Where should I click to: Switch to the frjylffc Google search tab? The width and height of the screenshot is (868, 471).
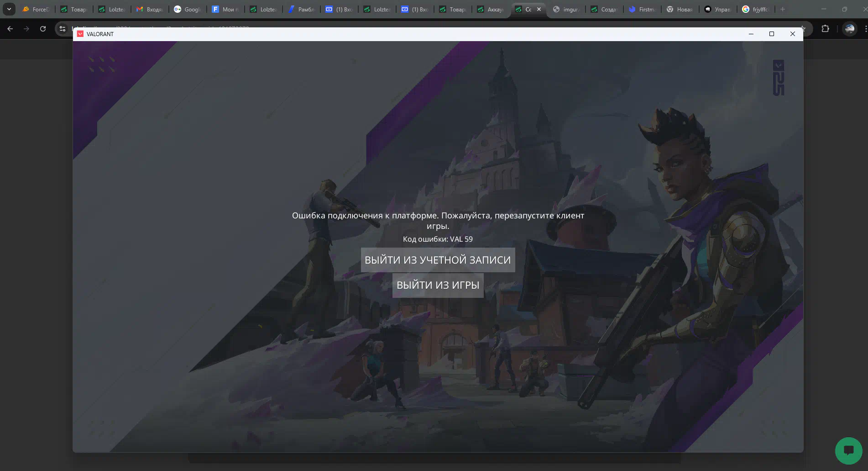(x=756, y=9)
